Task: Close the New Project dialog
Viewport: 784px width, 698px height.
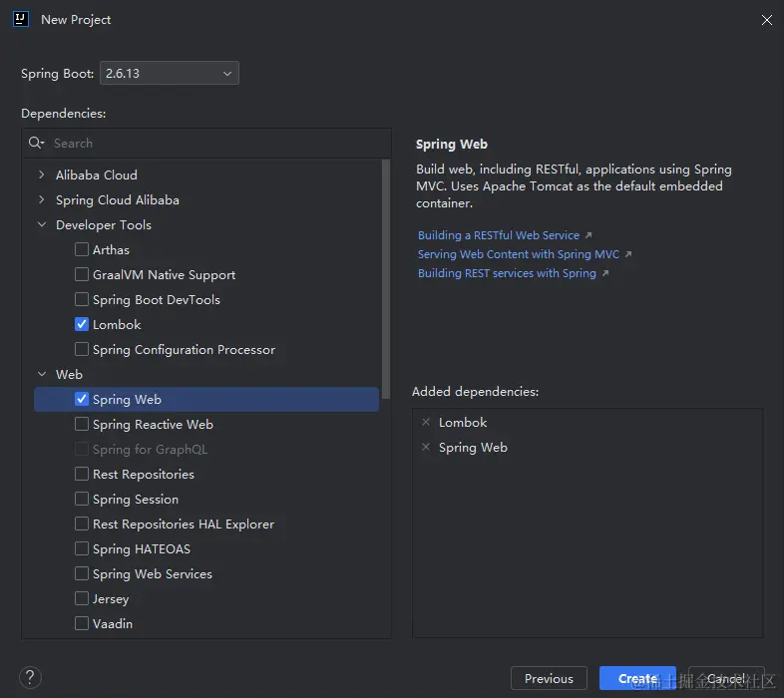Action: point(766,20)
